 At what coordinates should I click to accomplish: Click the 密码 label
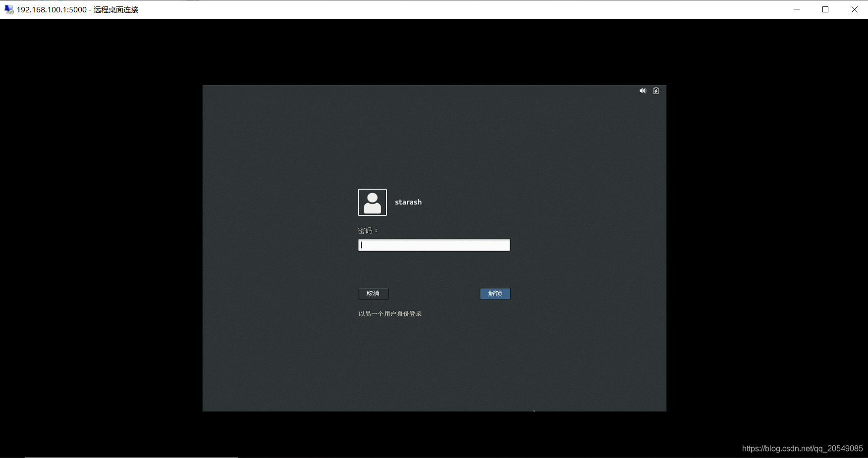pyautogui.click(x=368, y=231)
